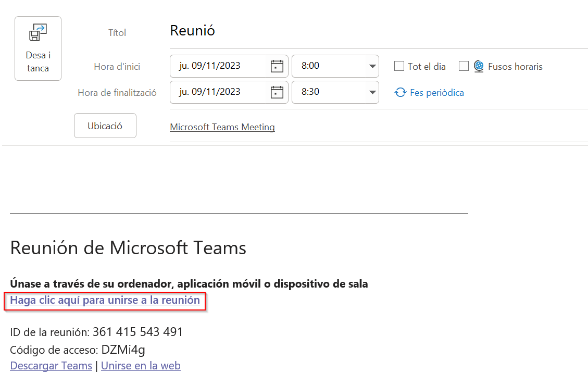Screen dimensions: 588x385
Task: Click the Hora de finalització label
Action: point(117,93)
